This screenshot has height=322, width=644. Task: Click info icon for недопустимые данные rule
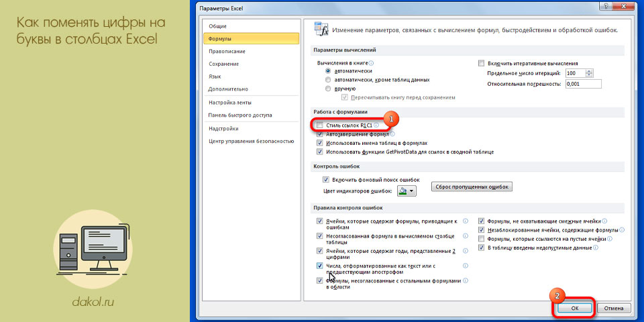coord(595,248)
